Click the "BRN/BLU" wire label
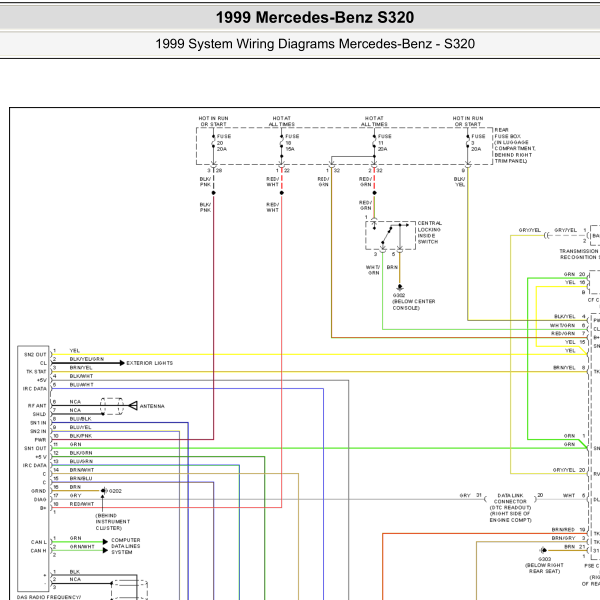This screenshot has width=600, height=600. 81,478
